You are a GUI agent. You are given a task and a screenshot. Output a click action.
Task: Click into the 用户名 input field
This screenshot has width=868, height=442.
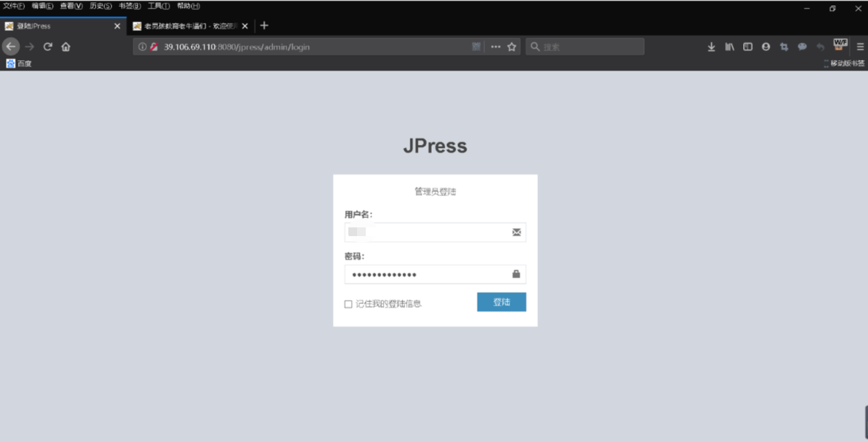pyautogui.click(x=435, y=233)
